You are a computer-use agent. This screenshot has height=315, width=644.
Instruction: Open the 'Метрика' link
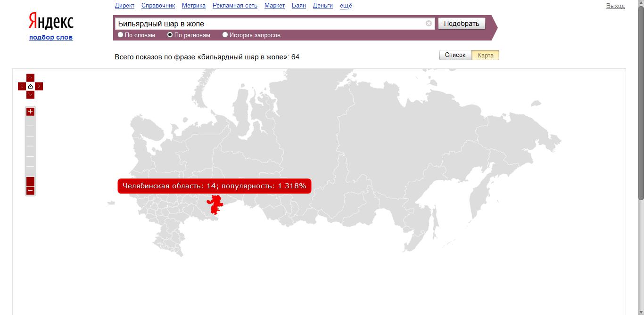point(194,6)
